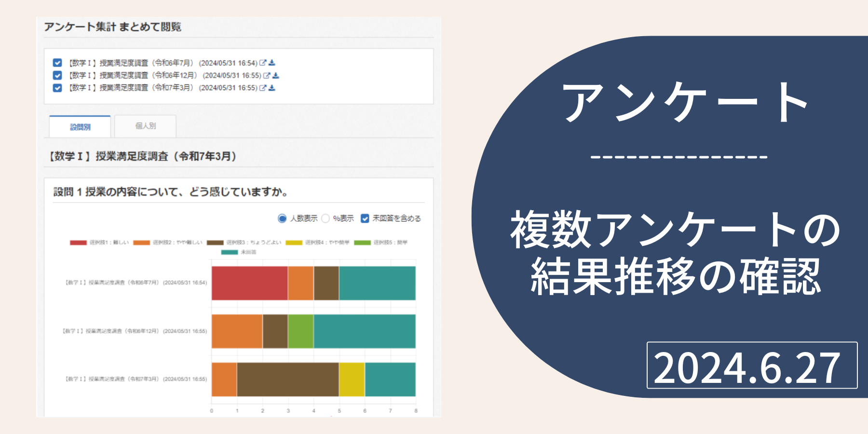This screenshot has width=868, height=434.
Task: Click the 2024.6.27 date box
Action: tap(752, 366)
